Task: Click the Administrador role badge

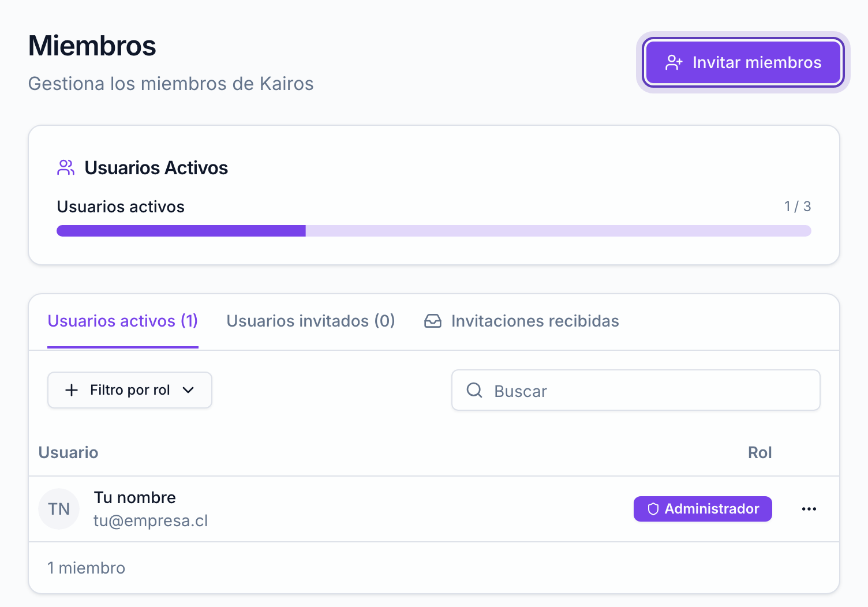Action: (703, 509)
